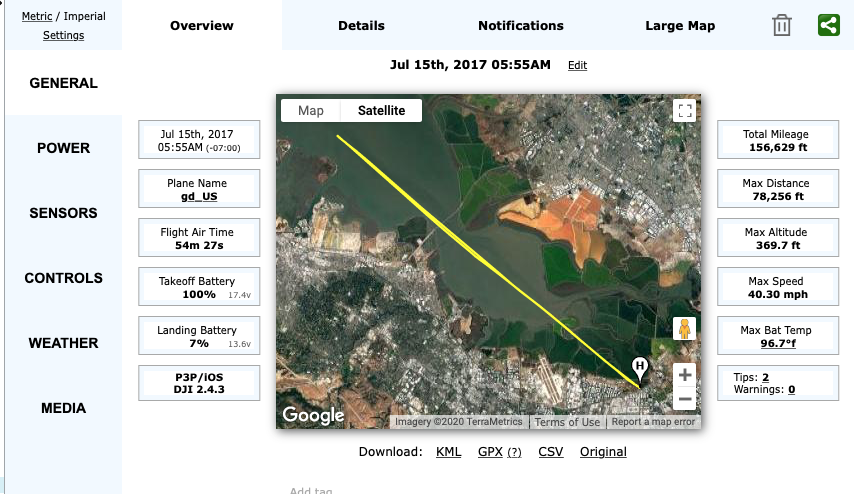The width and height of the screenshot is (854, 494).
Task: Click Flight Air Time 54m 27s box
Action: (x=199, y=238)
